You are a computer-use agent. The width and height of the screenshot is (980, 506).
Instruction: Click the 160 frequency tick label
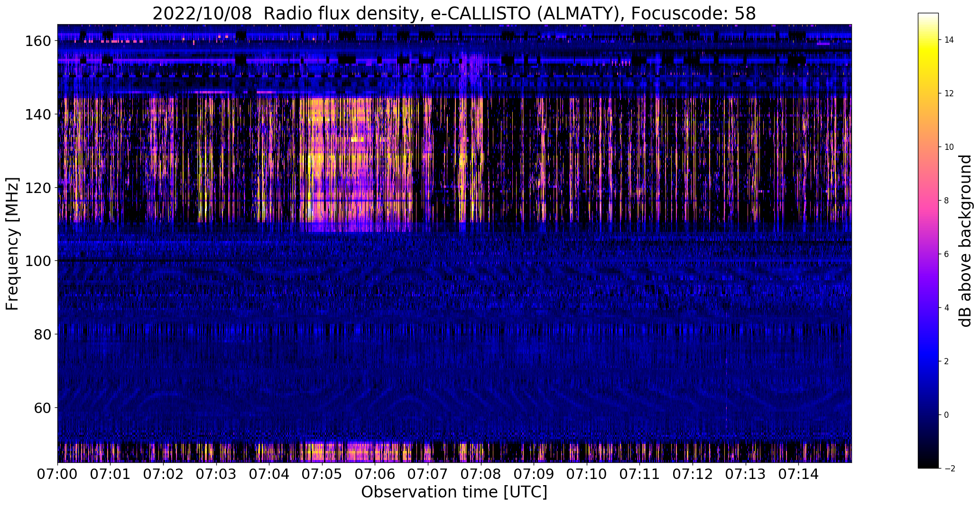coord(38,41)
